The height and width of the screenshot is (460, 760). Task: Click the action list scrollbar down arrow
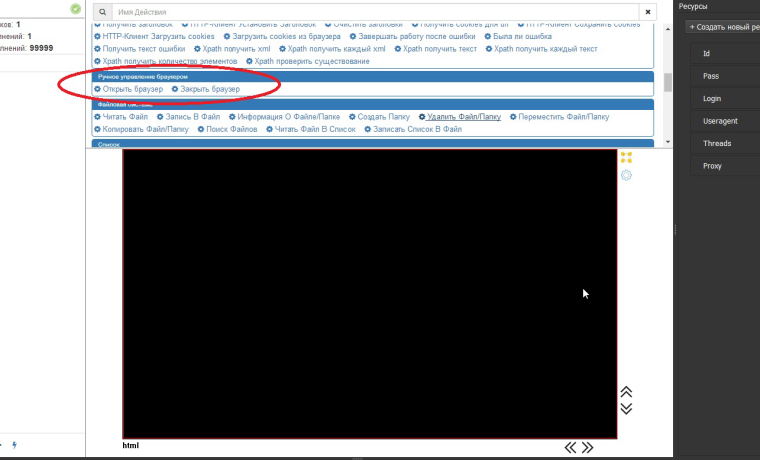(x=668, y=143)
